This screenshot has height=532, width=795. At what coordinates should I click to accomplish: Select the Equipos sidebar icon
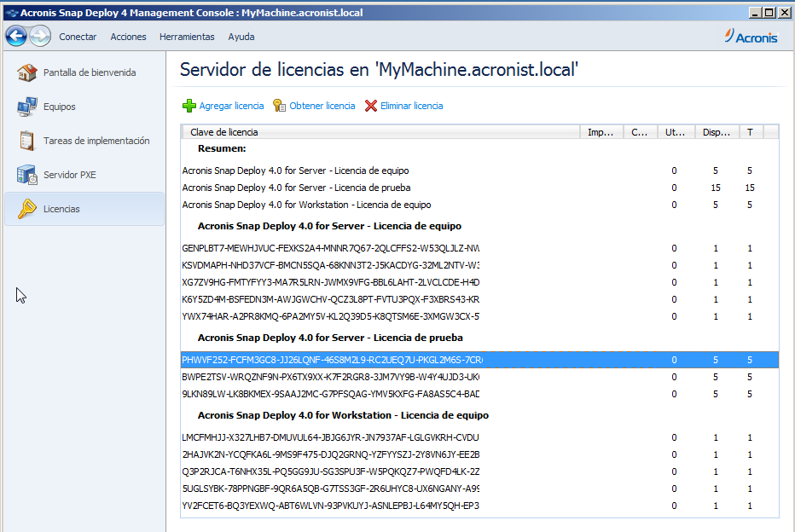25,107
